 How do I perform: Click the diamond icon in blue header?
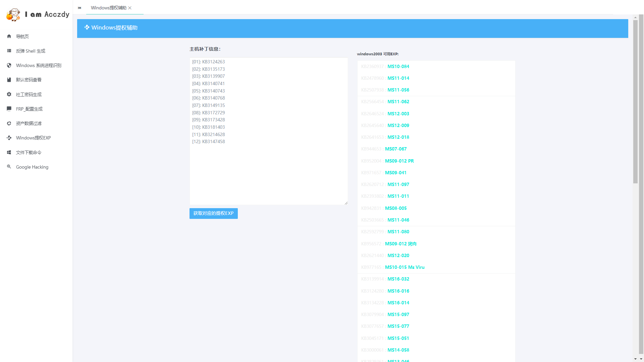[87, 27]
